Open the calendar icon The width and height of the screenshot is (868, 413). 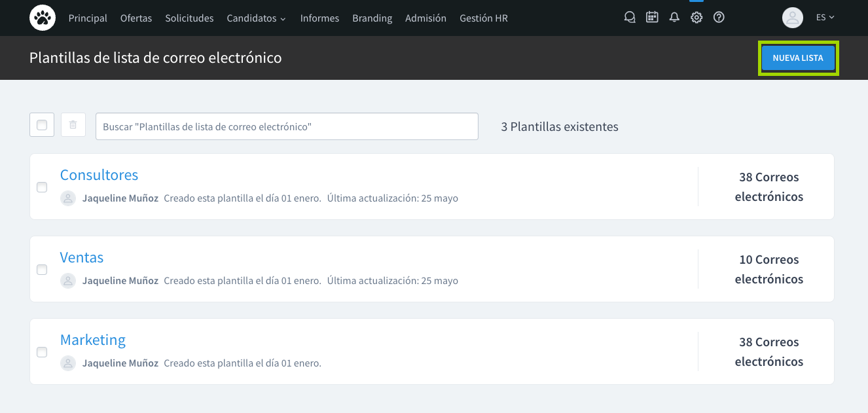coord(652,18)
